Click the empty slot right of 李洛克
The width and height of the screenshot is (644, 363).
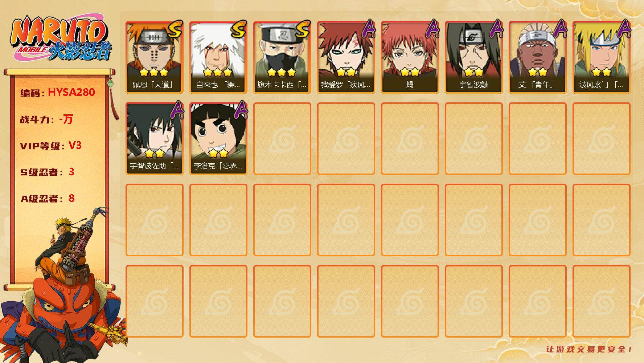282,139
